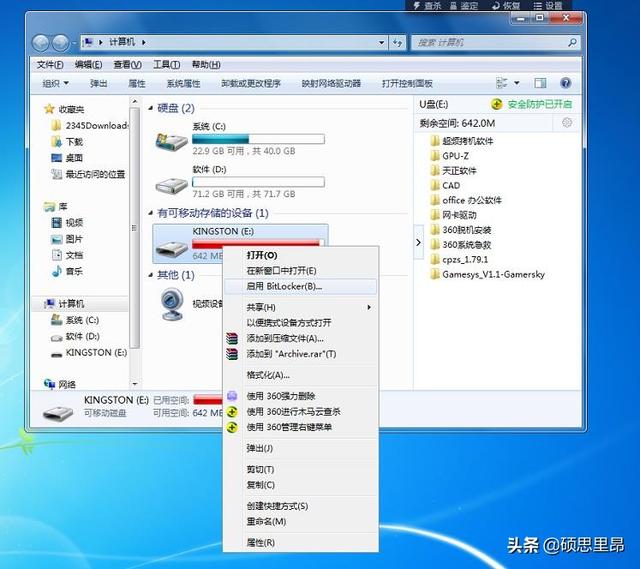This screenshot has width=640, height=569.
Task: Click the help question mark icon
Action: tap(566, 83)
